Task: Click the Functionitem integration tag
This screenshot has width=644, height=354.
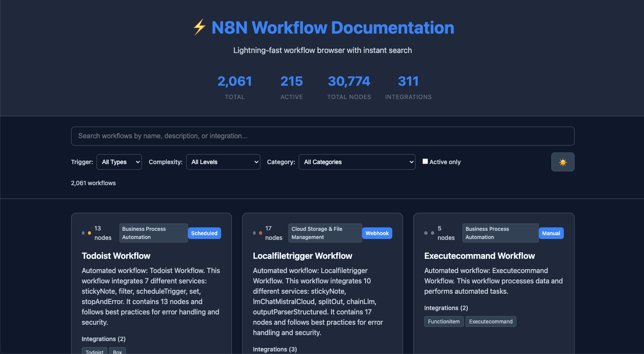Action: [444, 322]
